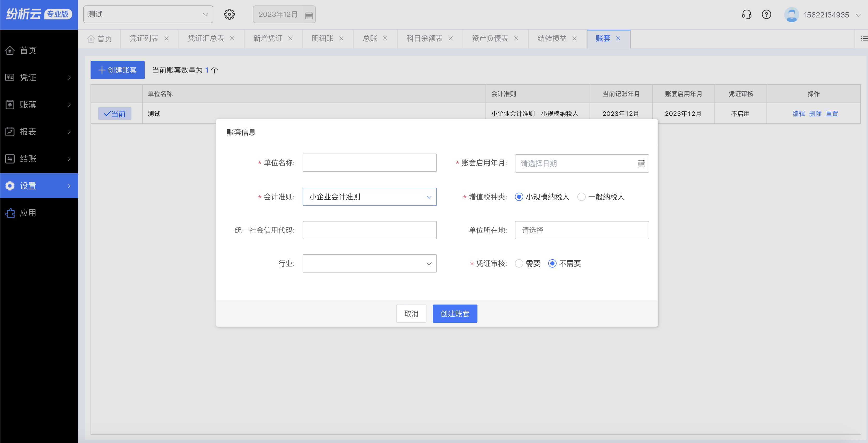Click the 应用 puzzle icon in sidebar
This screenshot has width=868, height=443.
pos(10,213)
